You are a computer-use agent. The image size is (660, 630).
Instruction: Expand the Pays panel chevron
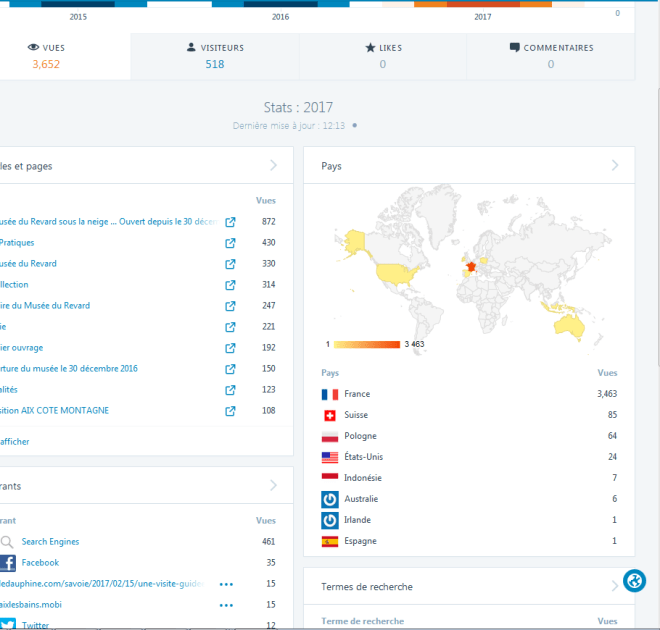tap(615, 166)
